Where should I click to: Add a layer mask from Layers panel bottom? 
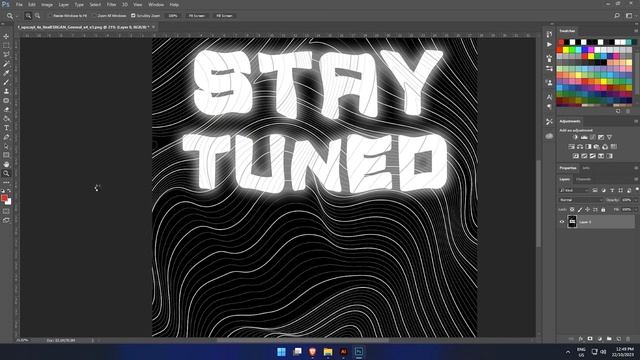pos(590,339)
